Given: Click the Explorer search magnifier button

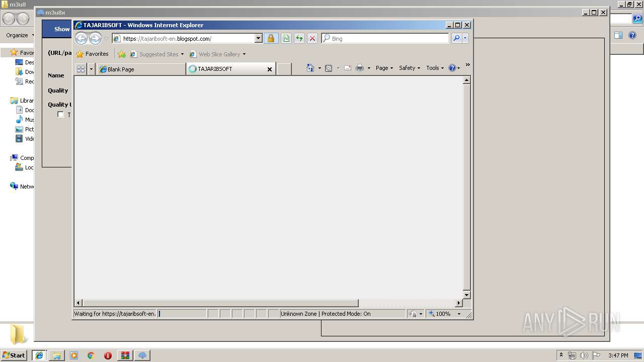Looking at the screenshot, I should pos(637,19).
